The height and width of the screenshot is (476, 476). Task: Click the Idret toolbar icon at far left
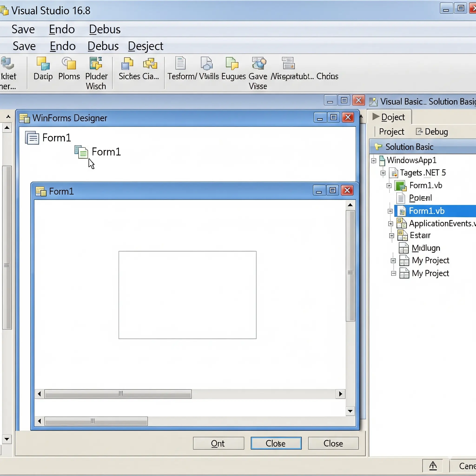(7, 63)
